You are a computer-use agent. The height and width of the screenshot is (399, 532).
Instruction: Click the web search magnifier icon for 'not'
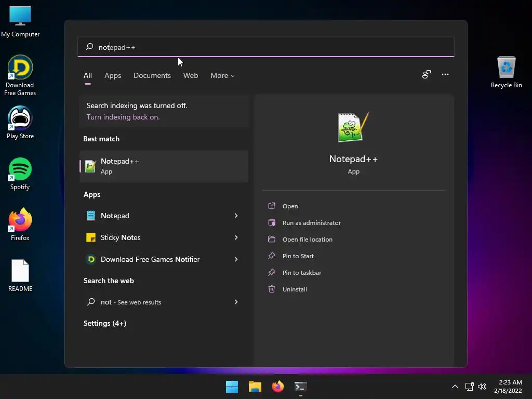pyautogui.click(x=91, y=302)
